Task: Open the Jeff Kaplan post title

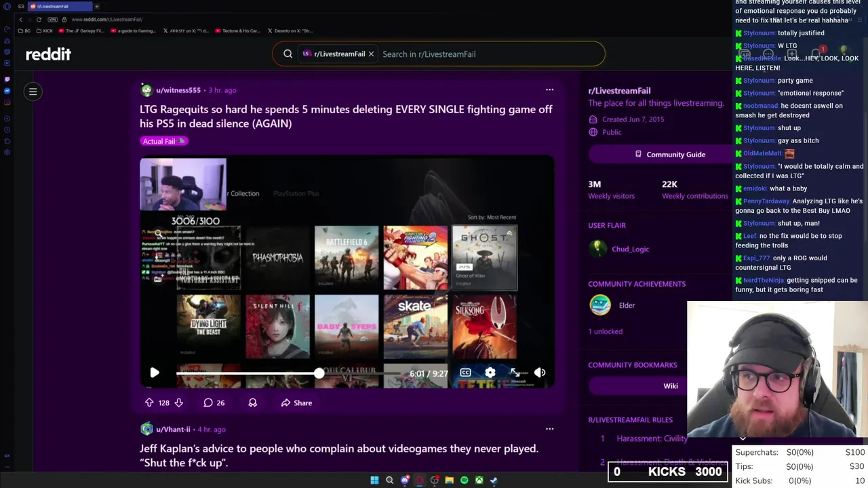Action: (x=339, y=455)
